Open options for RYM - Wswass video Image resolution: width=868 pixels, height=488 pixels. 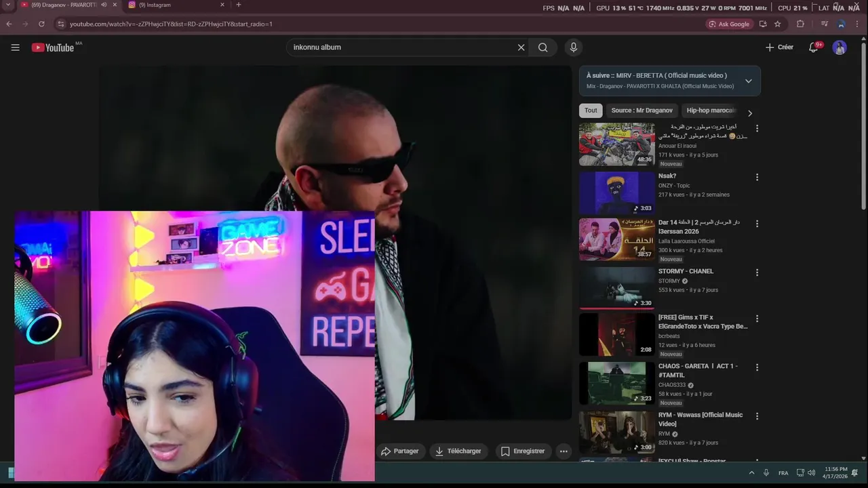click(x=757, y=415)
